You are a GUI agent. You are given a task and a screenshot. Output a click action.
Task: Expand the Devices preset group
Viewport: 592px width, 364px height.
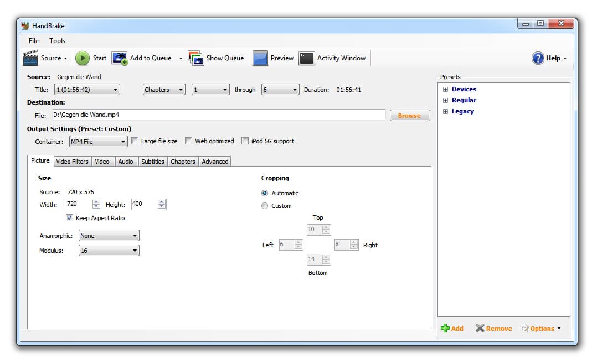[x=445, y=90]
